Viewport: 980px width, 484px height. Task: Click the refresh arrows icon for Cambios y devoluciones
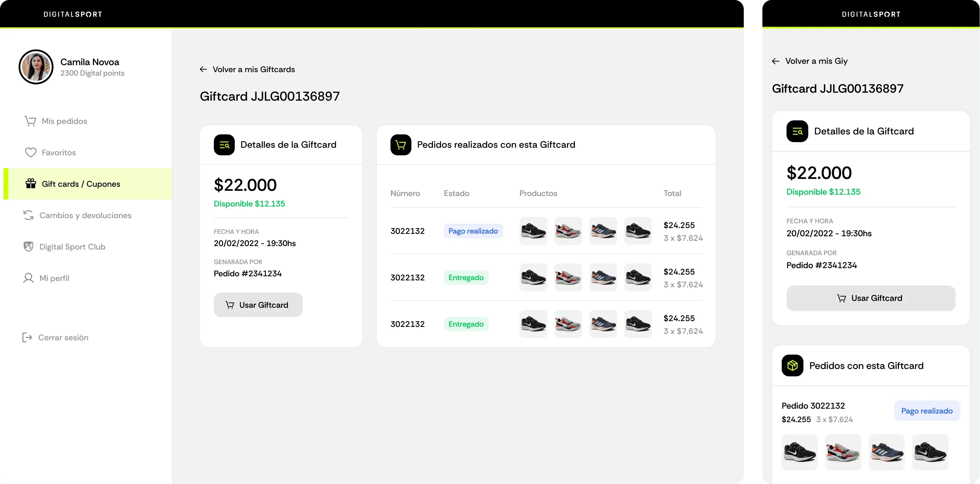coord(28,215)
